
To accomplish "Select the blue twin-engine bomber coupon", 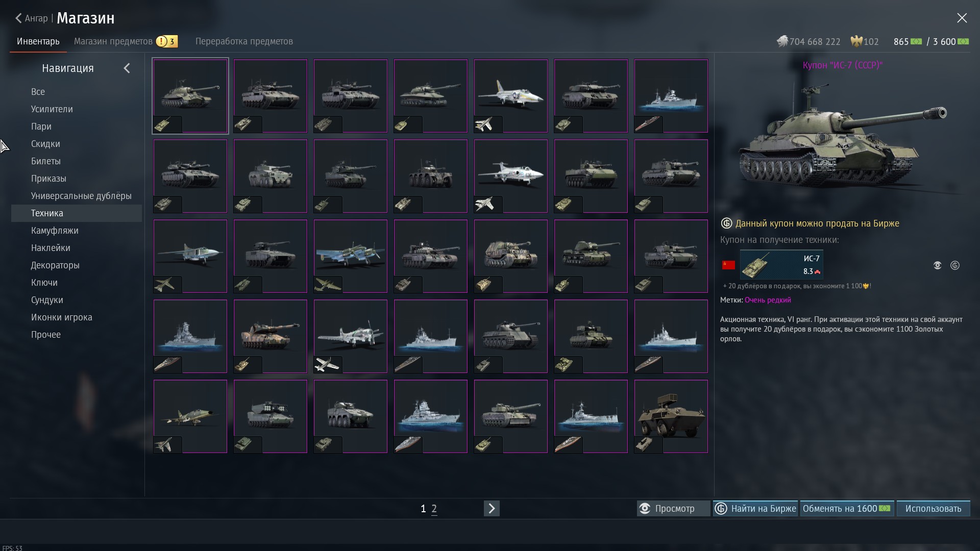I will pyautogui.click(x=351, y=256).
